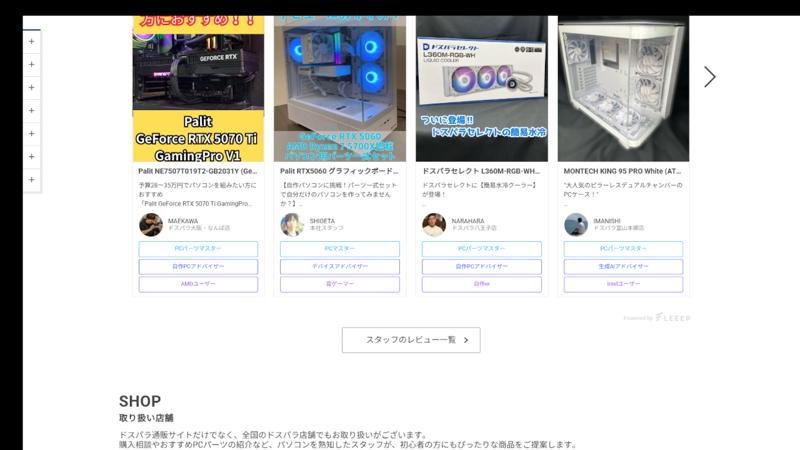800x450 pixels.
Task: Expand the bottom plus item in the sidebar
Action: coord(32,180)
